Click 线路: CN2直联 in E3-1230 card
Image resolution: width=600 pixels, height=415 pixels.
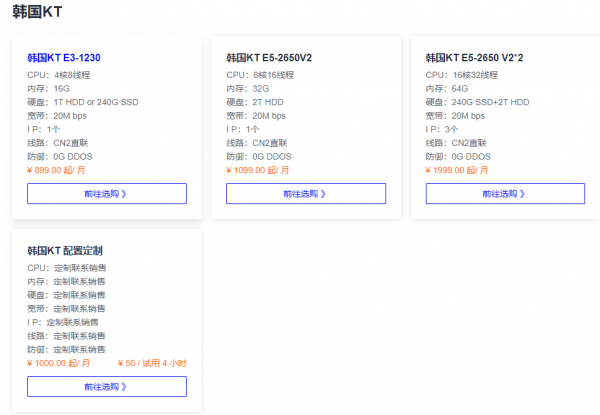click(x=58, y=143)
